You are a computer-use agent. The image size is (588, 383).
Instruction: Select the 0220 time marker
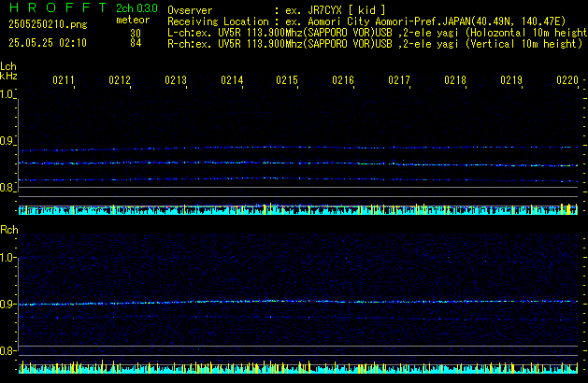(567, 80)
